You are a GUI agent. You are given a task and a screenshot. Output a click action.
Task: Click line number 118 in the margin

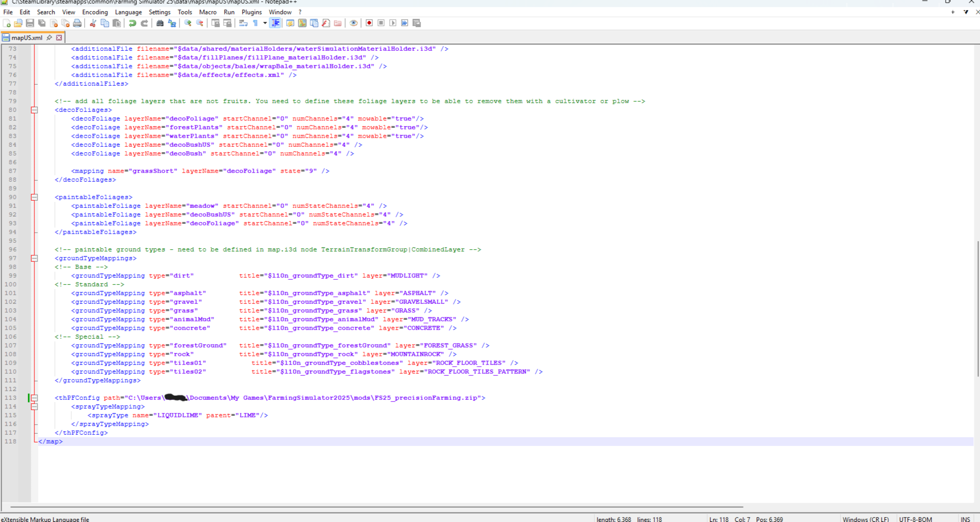(x=10, y=441)
